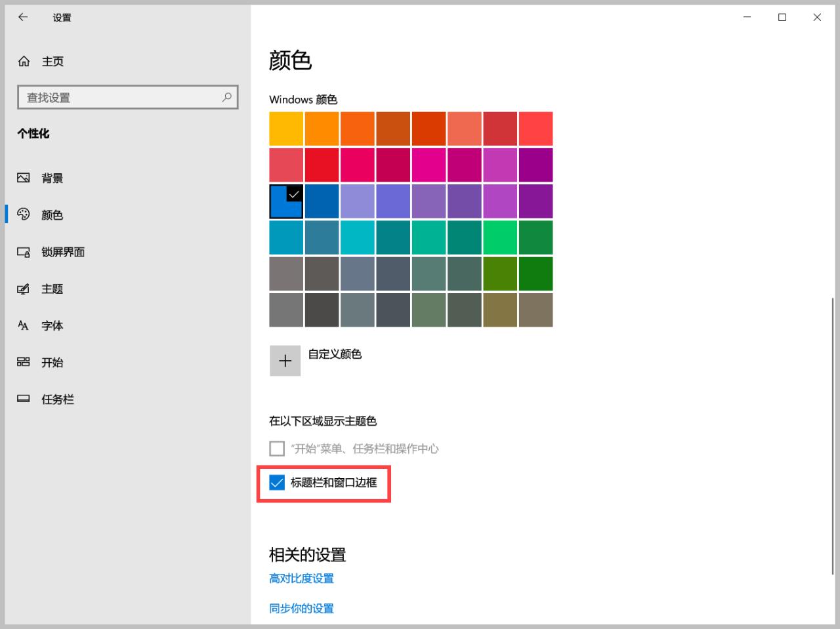This screenshot has width=840, height=629.
Task: Click the 主页 home icon
Action: click(x=24, y=61)
